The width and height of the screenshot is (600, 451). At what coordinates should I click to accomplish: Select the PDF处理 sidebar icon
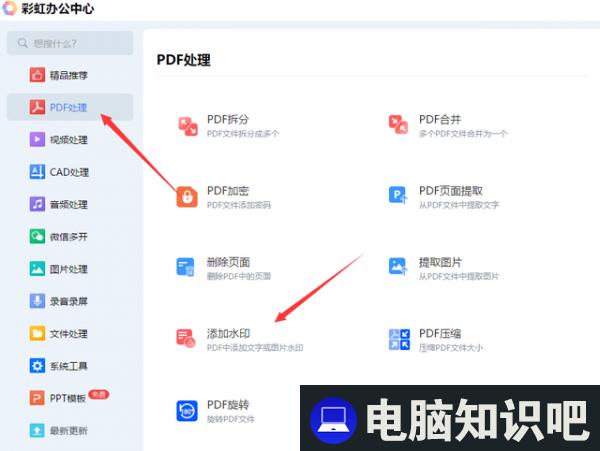pyautogui.click(x=37, y=107)
